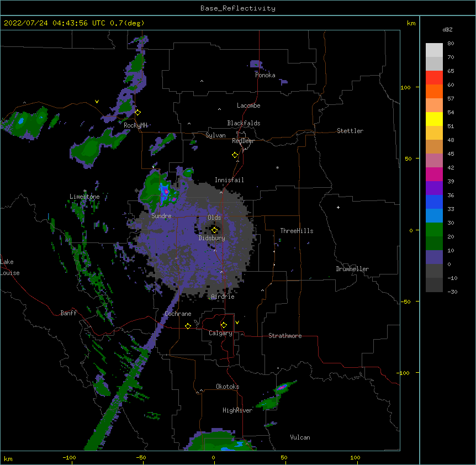Click the Stettler label

[x=350, y=131]
